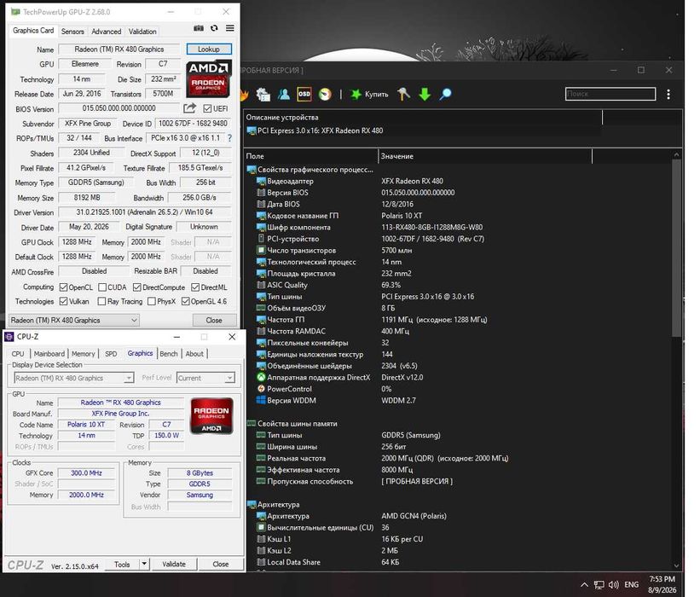Click the user silhouette icon in AIDA64 toolbar
700x597 pixels.
coord(284,94)
